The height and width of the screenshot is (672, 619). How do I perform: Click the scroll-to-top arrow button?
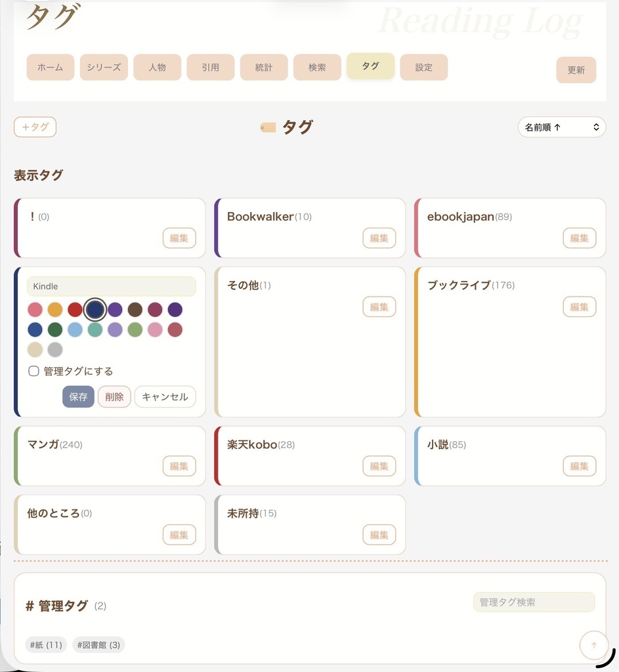pos(593,645)
